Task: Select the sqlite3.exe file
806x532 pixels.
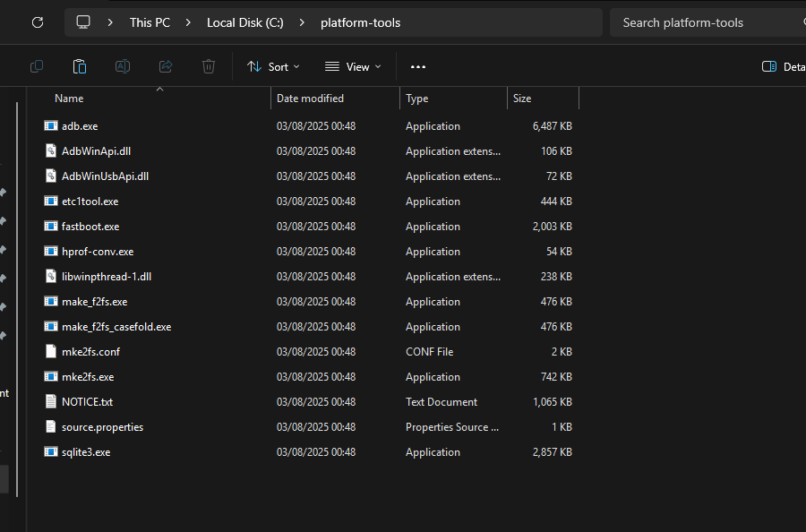Action: (x=85, y=451)
